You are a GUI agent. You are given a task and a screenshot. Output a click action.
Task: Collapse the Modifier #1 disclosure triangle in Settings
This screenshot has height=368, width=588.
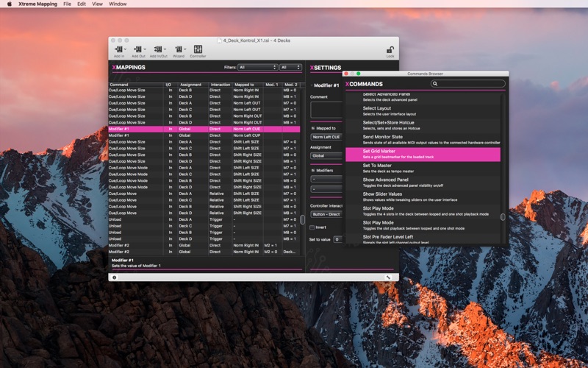click(x=312, y=85)
